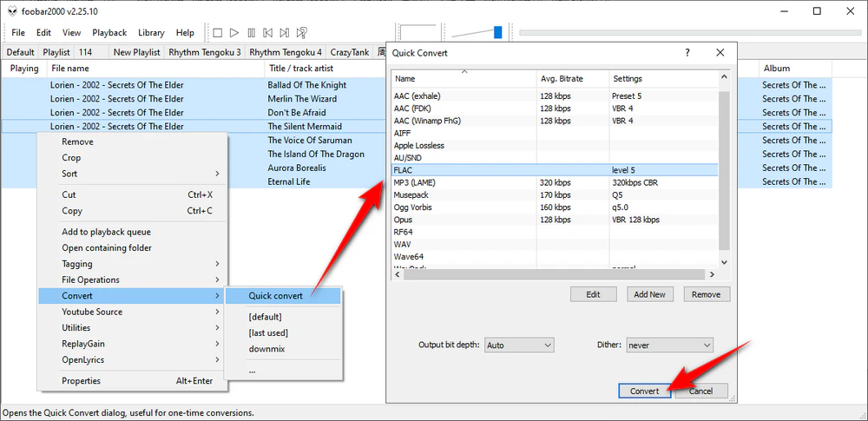Open the File menu
Screen dimensions: 868x421
18,33
